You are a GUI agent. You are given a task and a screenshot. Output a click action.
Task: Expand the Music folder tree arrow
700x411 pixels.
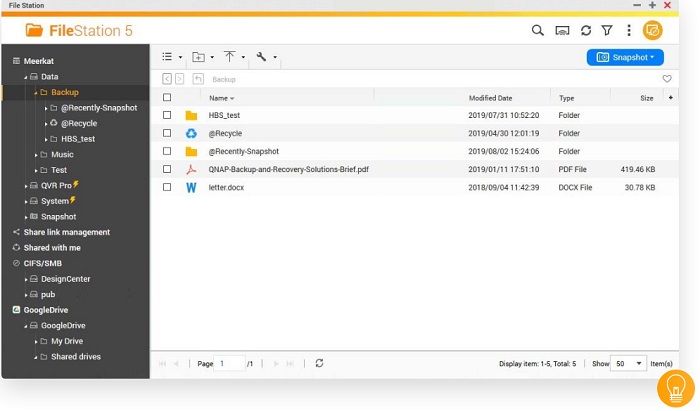[36, 155]
